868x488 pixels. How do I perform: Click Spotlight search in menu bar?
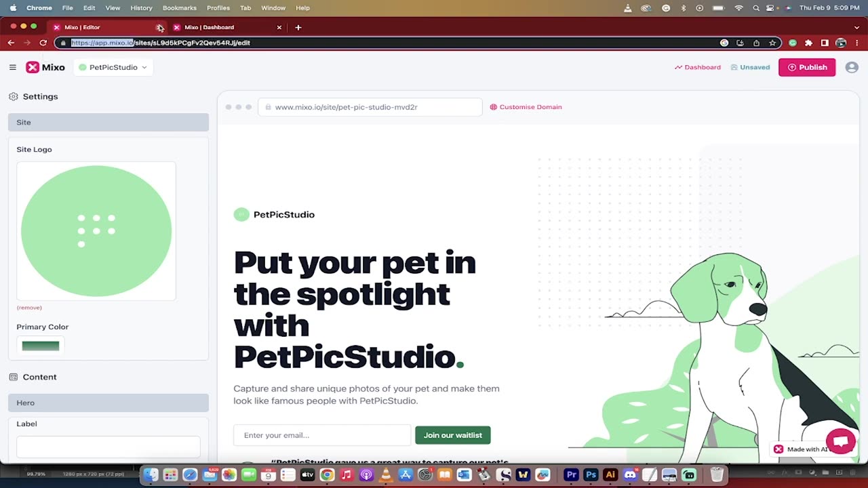[756, 8]
